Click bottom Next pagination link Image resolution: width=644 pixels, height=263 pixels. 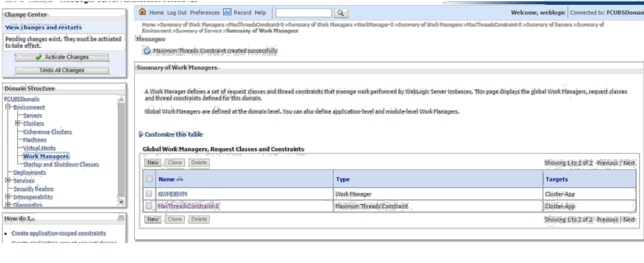point(629,220)
